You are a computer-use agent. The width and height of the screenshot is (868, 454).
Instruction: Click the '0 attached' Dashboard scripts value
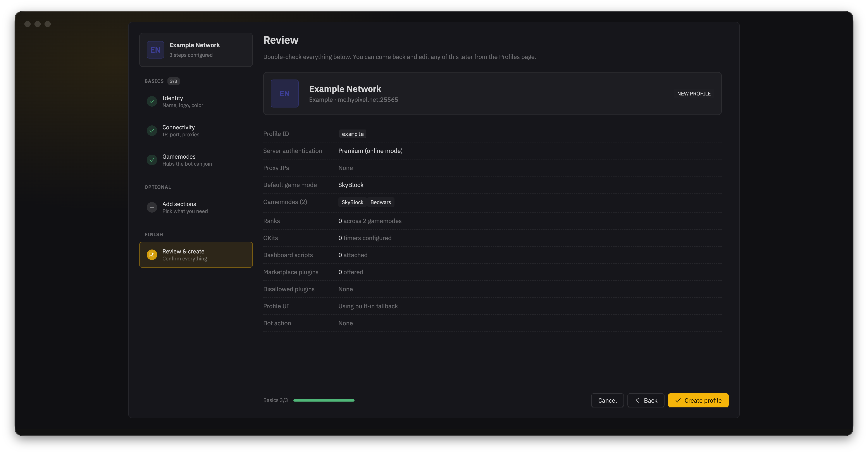tap(353, 255)
